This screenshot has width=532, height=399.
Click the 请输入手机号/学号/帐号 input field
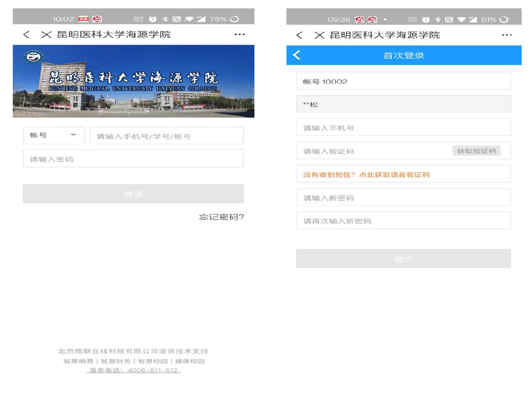pyautogui.click(x=166, y=136)
